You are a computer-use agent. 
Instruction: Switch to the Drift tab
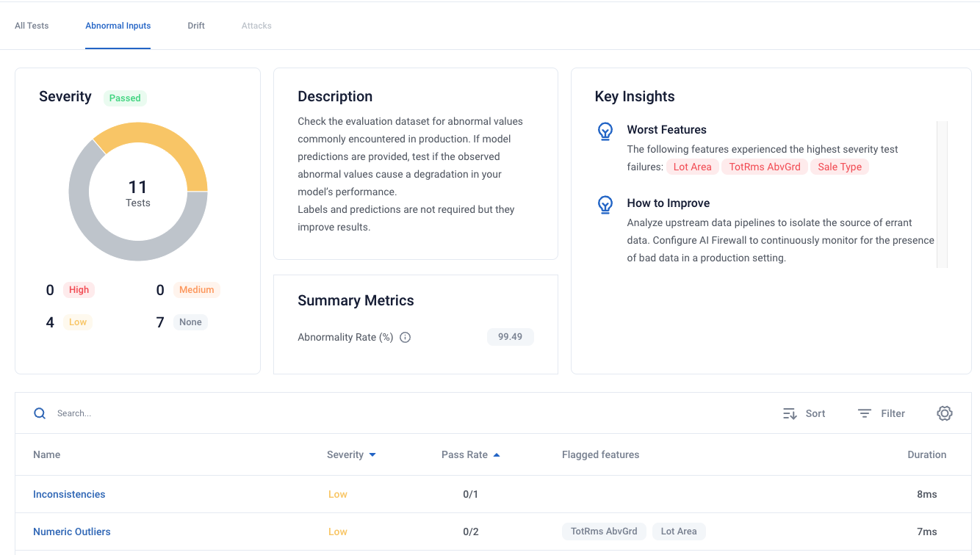196,26
